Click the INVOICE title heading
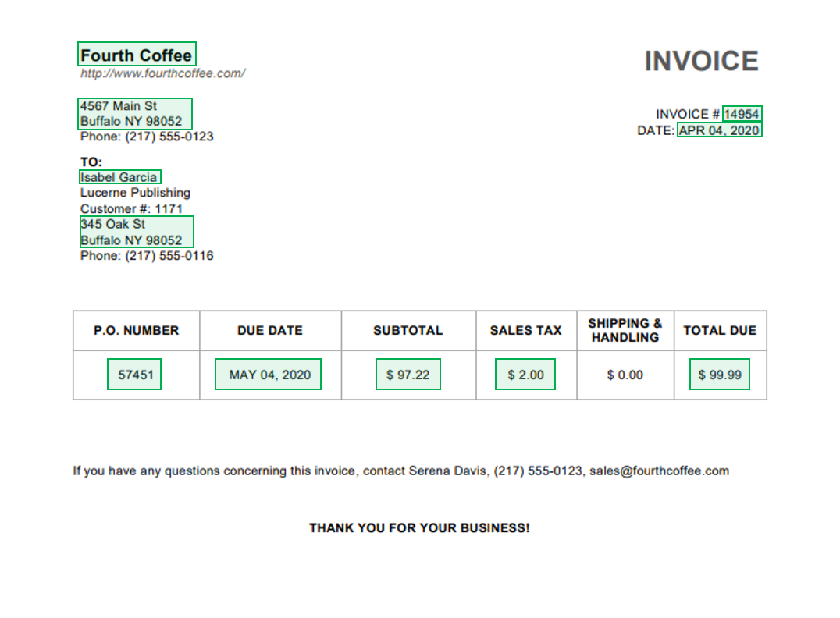This screenshot has width=840, height=618. click(701, 60)
